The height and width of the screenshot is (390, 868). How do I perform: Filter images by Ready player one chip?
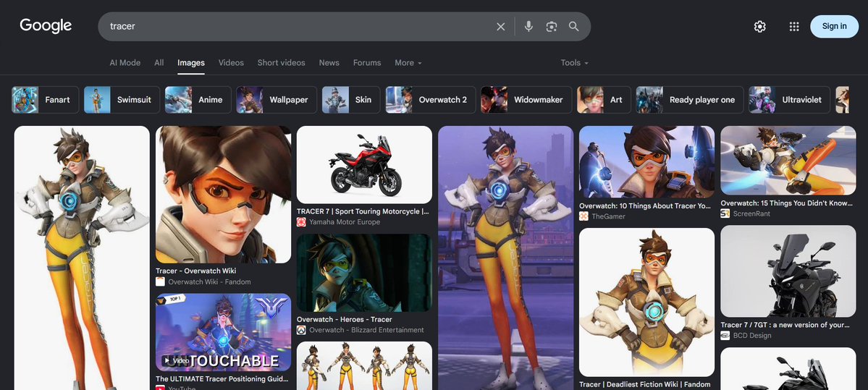pos(690,100)
